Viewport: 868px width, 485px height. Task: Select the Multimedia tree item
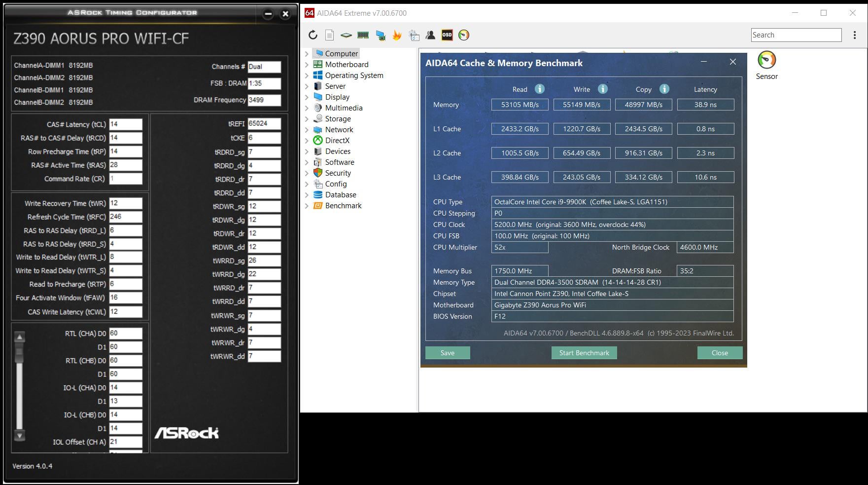coord(344,108)
